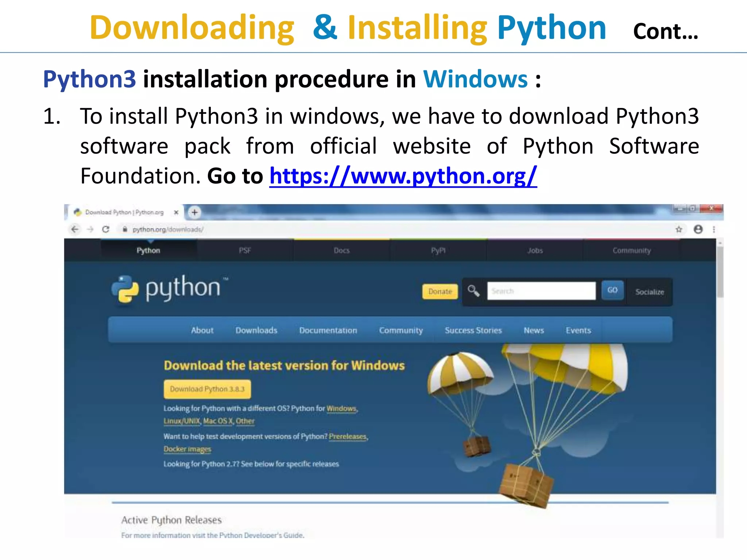
Task: Bookmark the page with the star icon
Action: 678,229
